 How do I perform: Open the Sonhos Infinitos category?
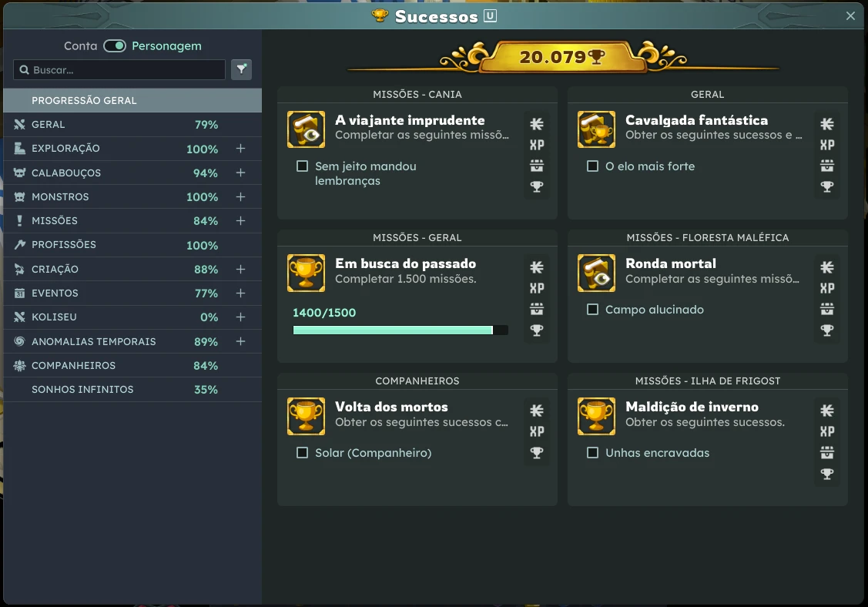82,390
